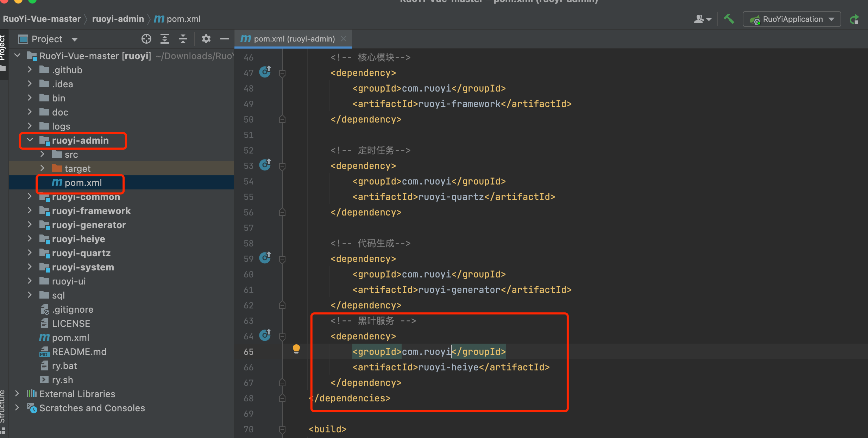Select the ruoyi-ui folder
The height and width of the screenshot is (438, 868).
(x=69, y=281)
